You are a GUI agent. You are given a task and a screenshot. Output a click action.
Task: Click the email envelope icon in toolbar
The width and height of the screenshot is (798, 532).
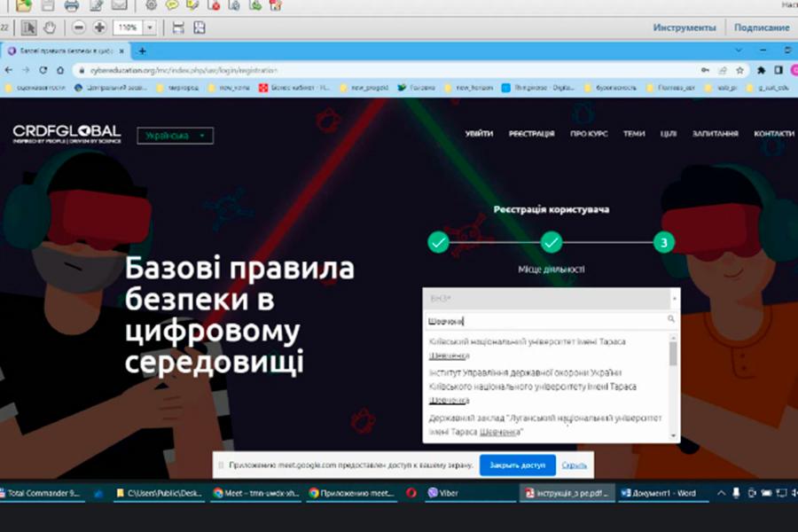coord(118,6)
